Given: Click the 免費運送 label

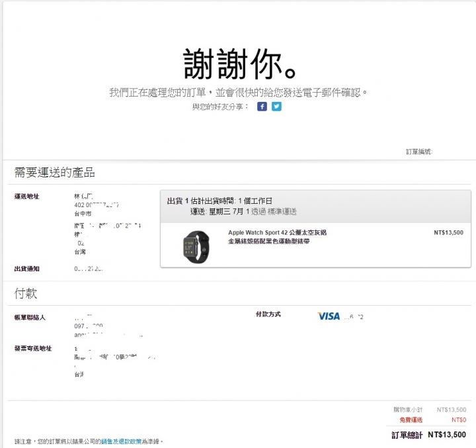Looking at the screenshot, I should (411, 420).
